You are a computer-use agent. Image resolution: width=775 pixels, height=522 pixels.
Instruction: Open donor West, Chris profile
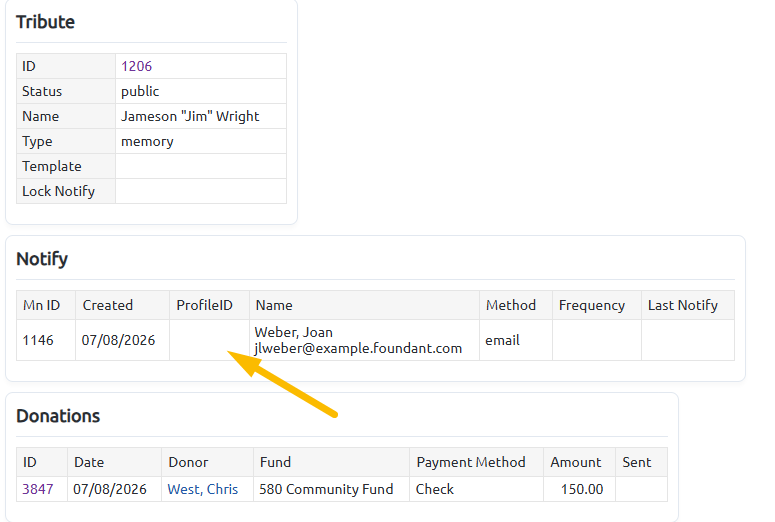pos(203,489)
